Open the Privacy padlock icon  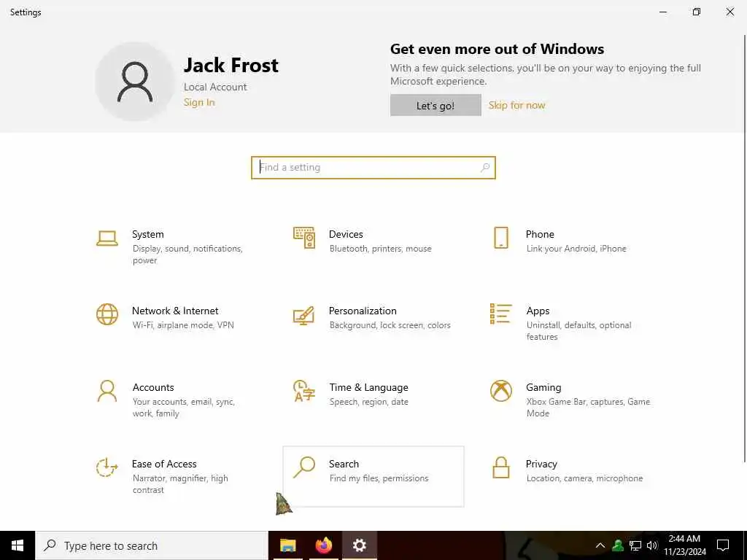pos(500,467)
